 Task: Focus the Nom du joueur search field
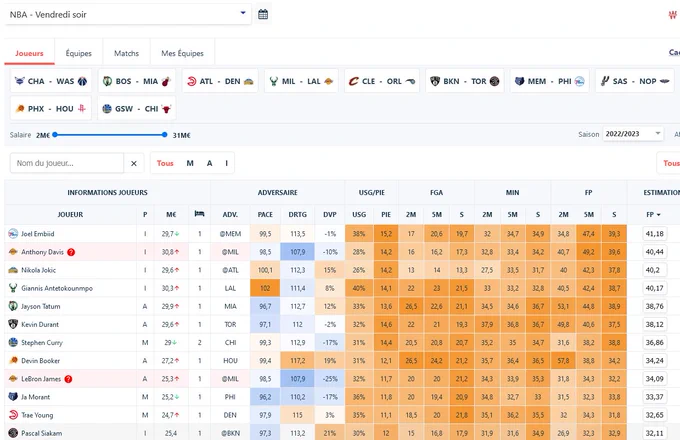[x=67, y=163]
